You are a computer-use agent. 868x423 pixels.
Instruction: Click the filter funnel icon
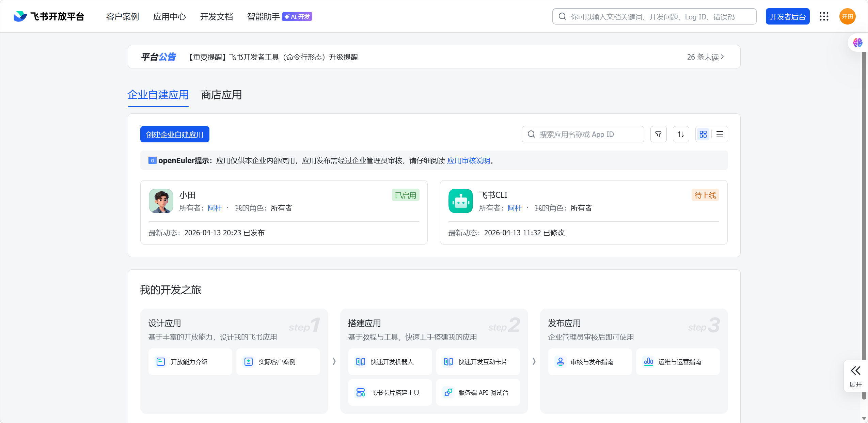pyautogui.click(x=658, y=134)
